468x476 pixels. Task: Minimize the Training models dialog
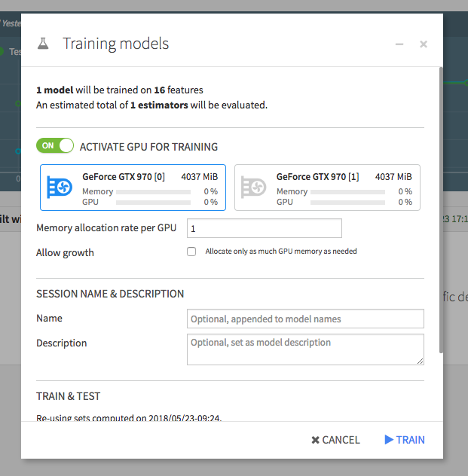pyautogui.click(x=399, y=44)
